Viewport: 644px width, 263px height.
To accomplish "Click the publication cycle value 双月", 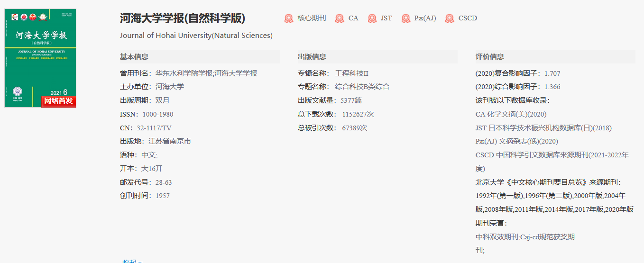I will click(x=163, y=100).
